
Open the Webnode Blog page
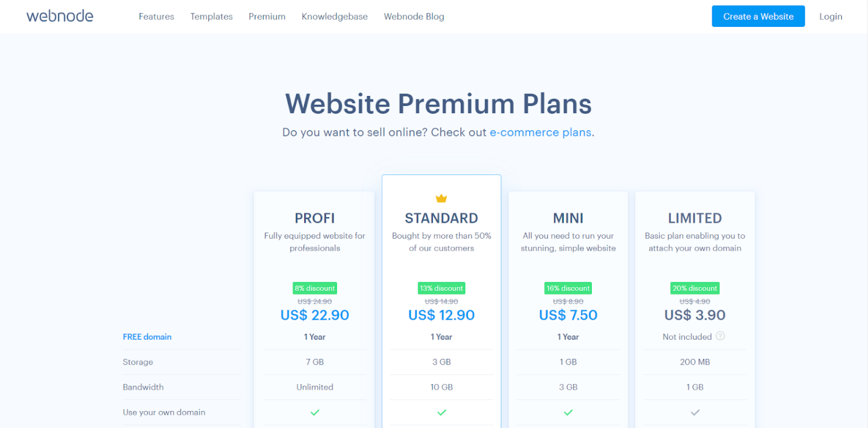tap(414, 16)
